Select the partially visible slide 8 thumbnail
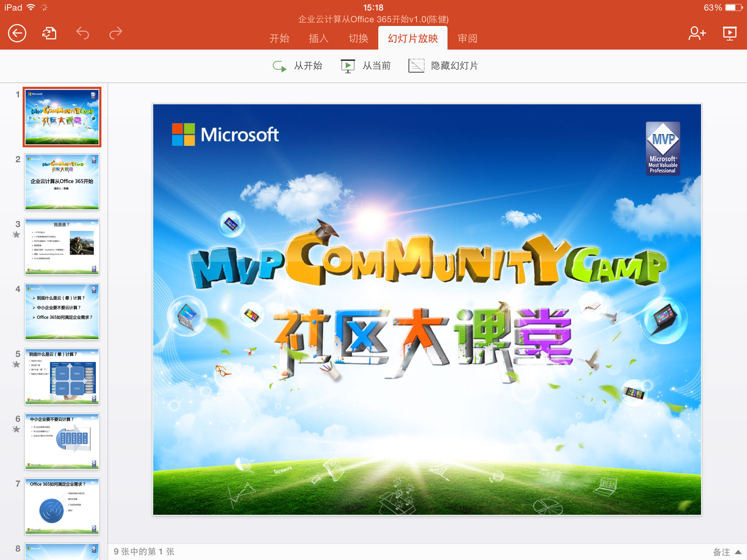 (62, 552)
